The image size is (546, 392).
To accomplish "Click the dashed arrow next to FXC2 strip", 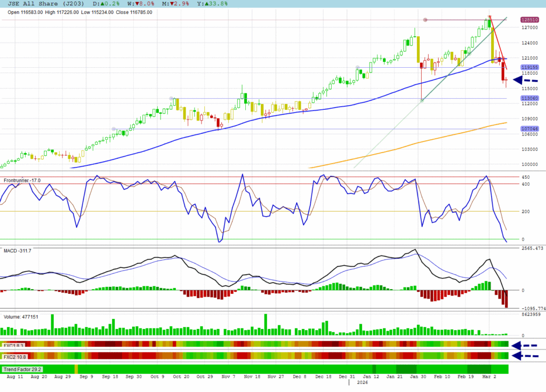I will pos(524,356).
